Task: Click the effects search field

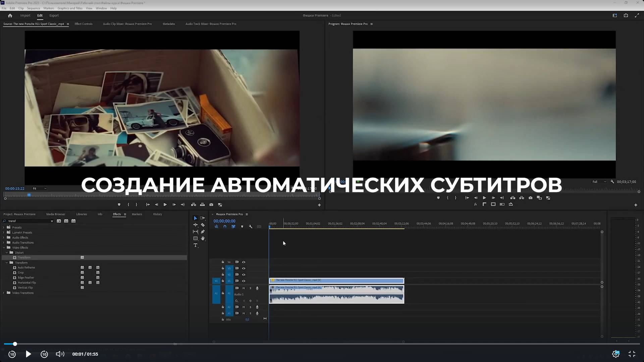Action: tap(29, 221)
